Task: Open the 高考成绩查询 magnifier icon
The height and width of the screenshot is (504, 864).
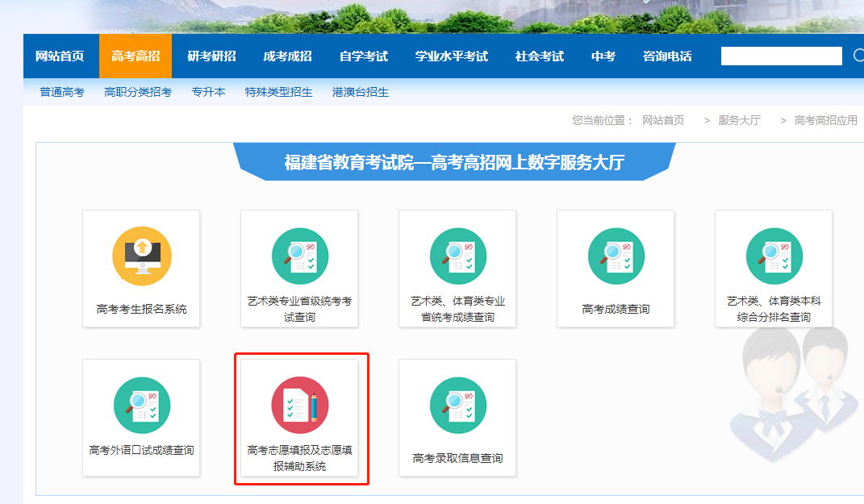Action: point(616,256)
